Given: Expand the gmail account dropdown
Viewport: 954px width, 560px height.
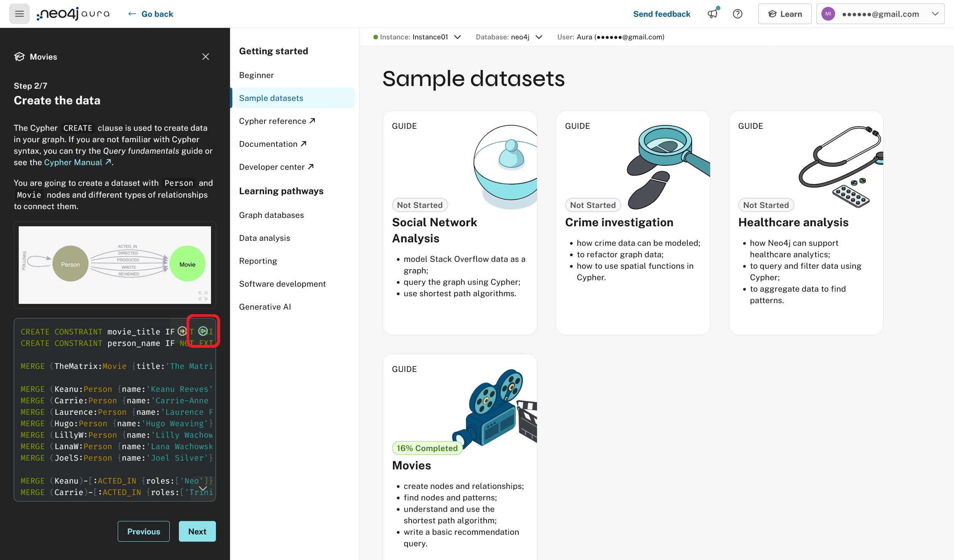Looking at the screenshot, I should pos(880,14).
